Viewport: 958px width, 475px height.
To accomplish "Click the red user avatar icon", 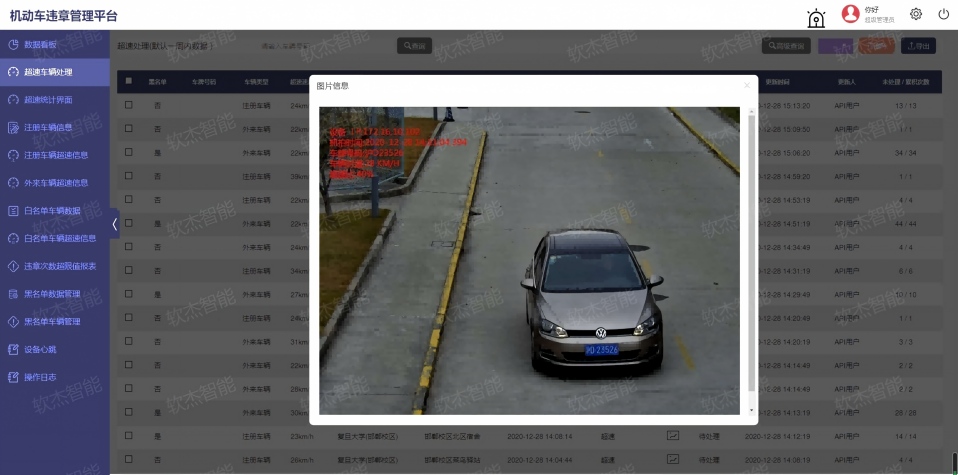I will click(x=850, y=14).
